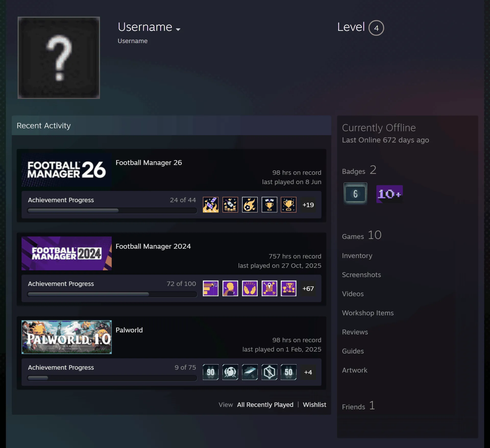Click the multiple trophies purple achievement icon
Image resolution: width=490 pixels, height=448 pixels.
[x=289, y=288]
